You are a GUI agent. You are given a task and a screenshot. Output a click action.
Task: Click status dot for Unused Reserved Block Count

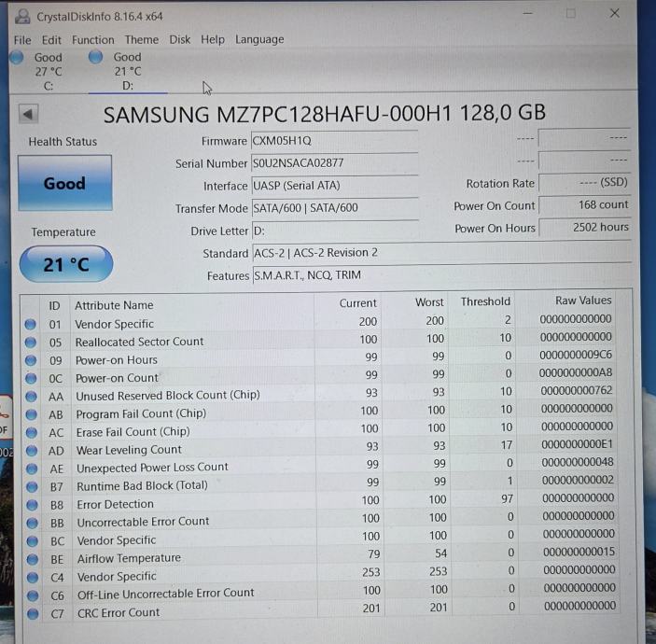(x=31, y=397)
